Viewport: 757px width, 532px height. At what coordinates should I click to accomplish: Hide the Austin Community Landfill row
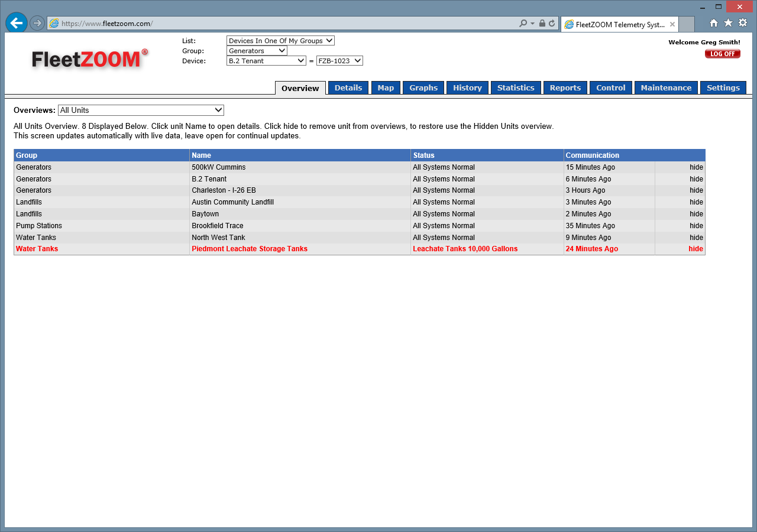[696, 202]
